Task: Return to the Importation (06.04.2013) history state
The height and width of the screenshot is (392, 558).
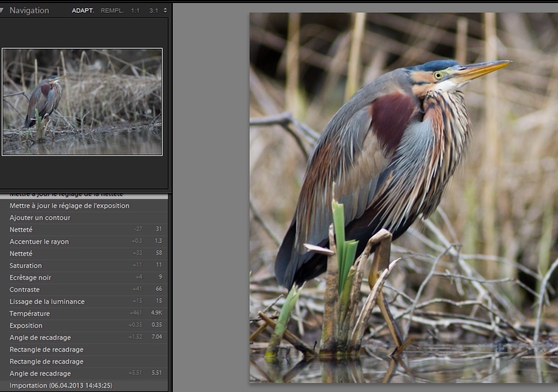Action: pos(84,385)
